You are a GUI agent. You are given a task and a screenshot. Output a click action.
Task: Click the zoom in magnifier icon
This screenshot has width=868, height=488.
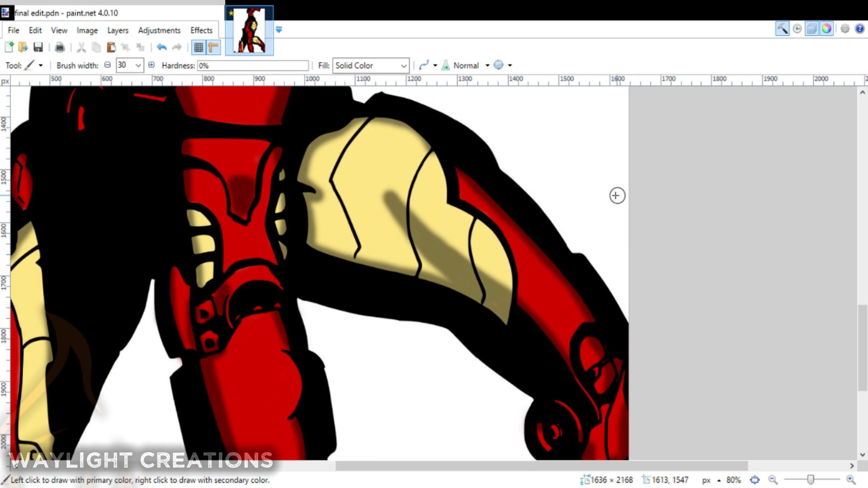point(851,480)
